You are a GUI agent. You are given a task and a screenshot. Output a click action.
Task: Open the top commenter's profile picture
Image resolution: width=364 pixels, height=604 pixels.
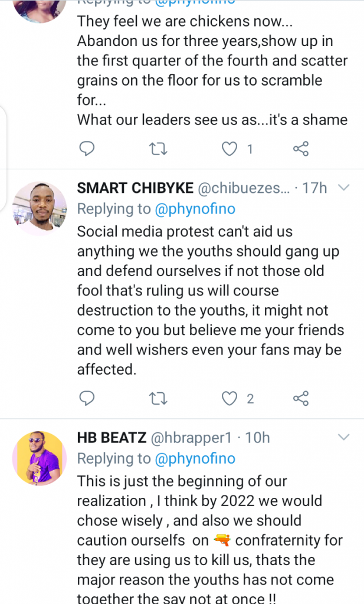click(40, 9)
